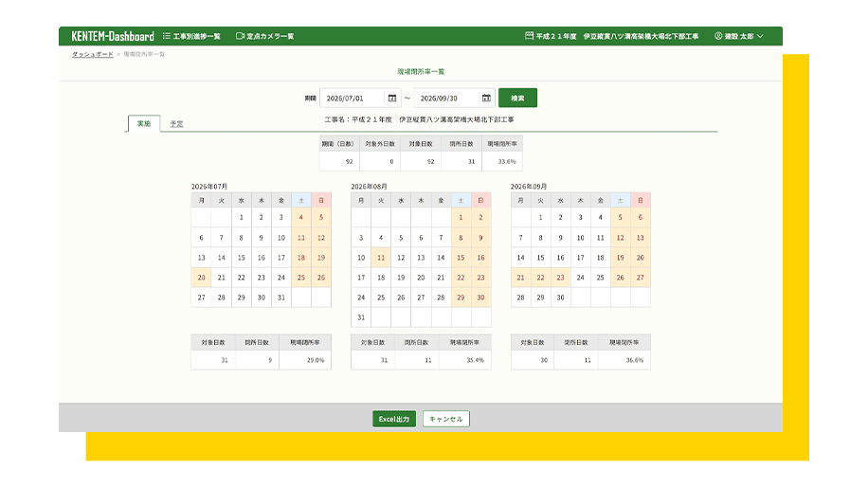Image resolution: width=868 pixels, height=488 pixels.
Task: Click the user avatar icon beside 建設 太郎
Action: click(x=718, y=36)
